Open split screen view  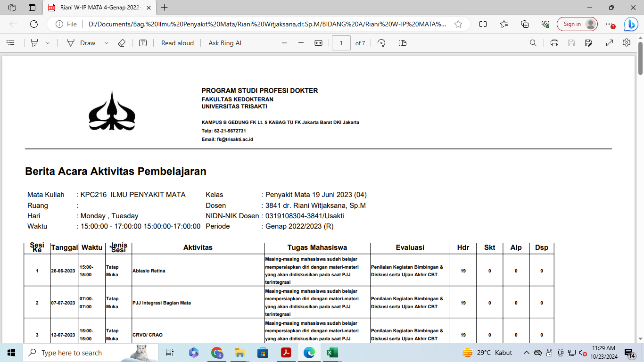(x=483, y=24)
